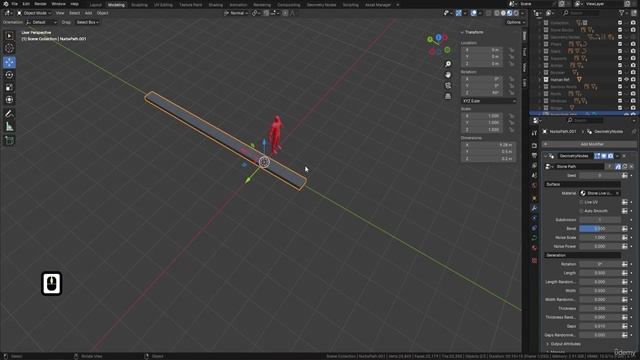Toggle GeometryNodes edit mode display button
640x360 pixels.
[597, 156]
